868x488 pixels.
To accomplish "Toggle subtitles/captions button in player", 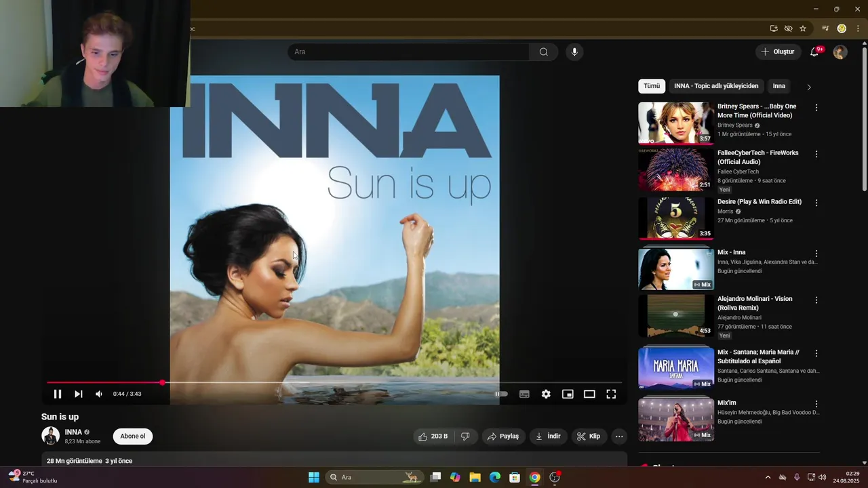I will tap(524, 394).
